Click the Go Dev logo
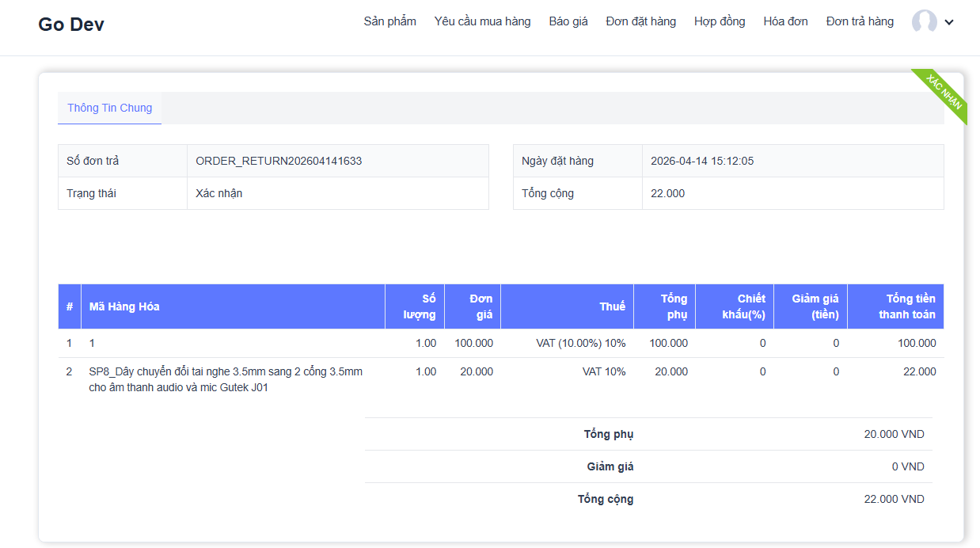 71,24
